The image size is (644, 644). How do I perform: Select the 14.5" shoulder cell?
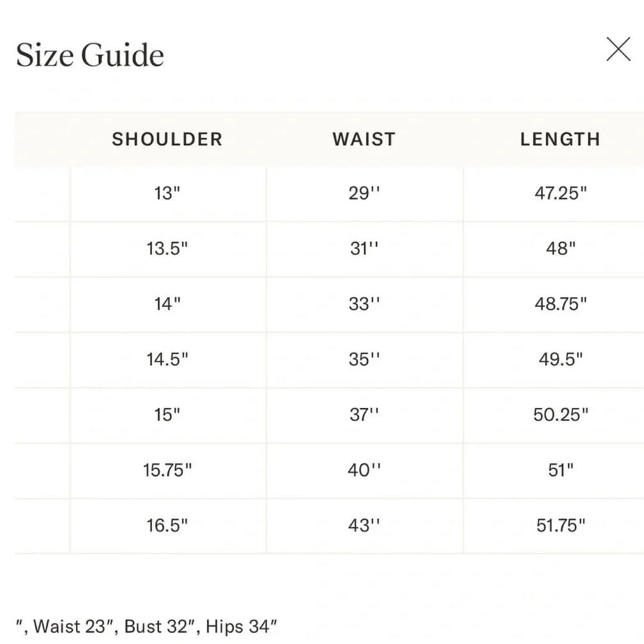point(167,359)
